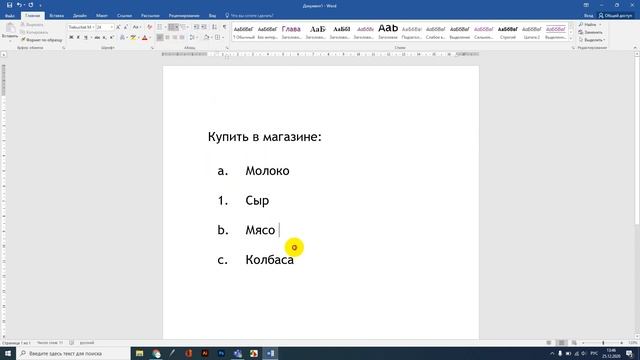Adjust the zoom slider in status bar
This screenshot has height=360, width=640.
pyautogui.click(x=603, y=343)
